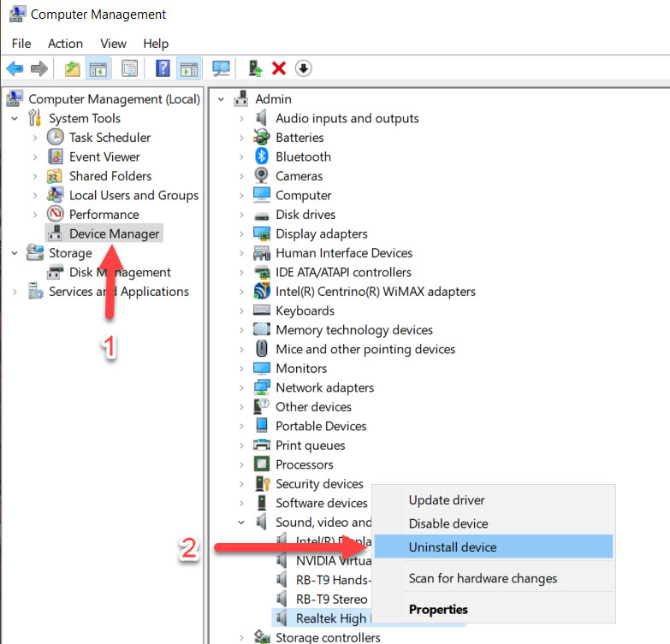This screenshot has height=644, width=670.
Task: Expand the Disk drives category
Action: 241,215
